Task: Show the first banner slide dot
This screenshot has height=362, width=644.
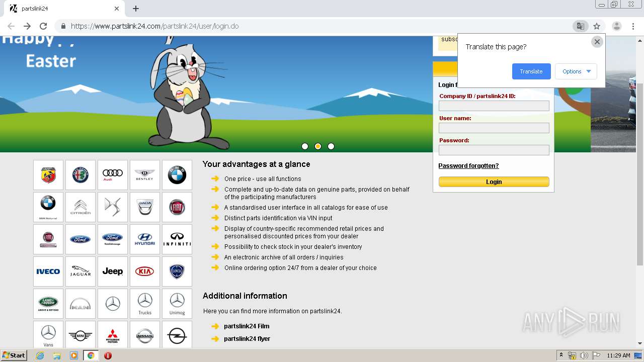Action: (305, 146)
